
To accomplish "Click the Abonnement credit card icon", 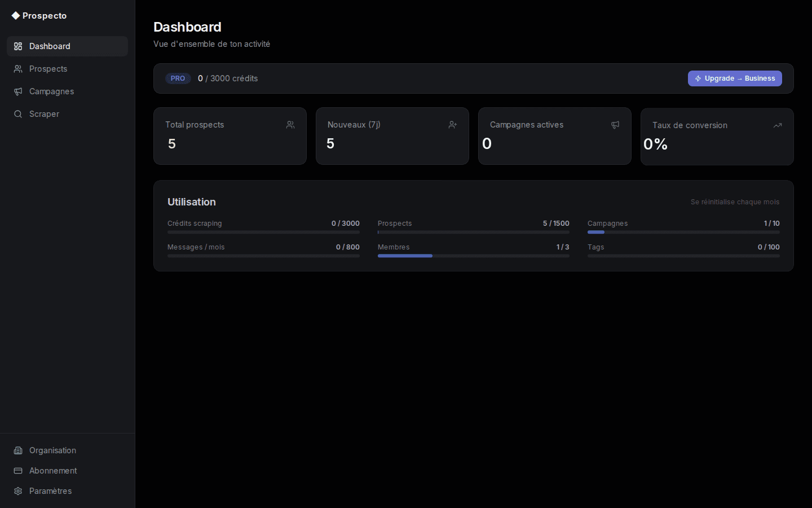I will point(18,471).
